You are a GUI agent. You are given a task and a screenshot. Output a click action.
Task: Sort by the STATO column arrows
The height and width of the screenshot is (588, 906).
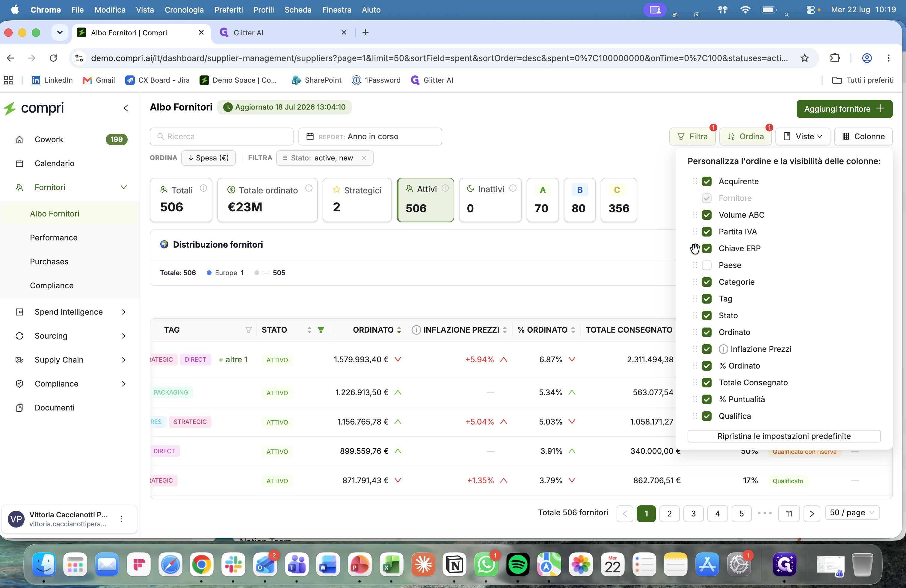tap(309, 330)
